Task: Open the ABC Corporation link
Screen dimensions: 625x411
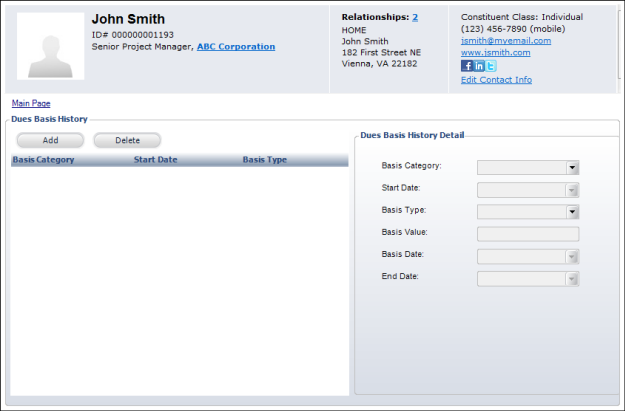Action: [235, 47]
